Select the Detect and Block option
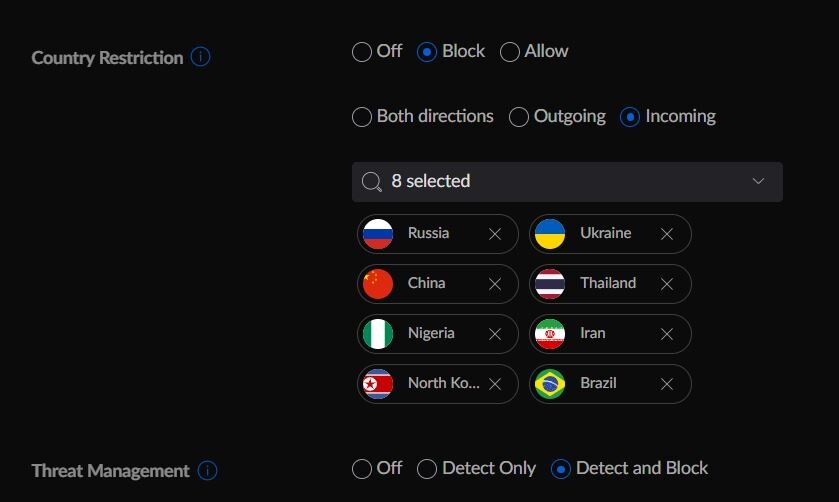 tap(561, 469)
